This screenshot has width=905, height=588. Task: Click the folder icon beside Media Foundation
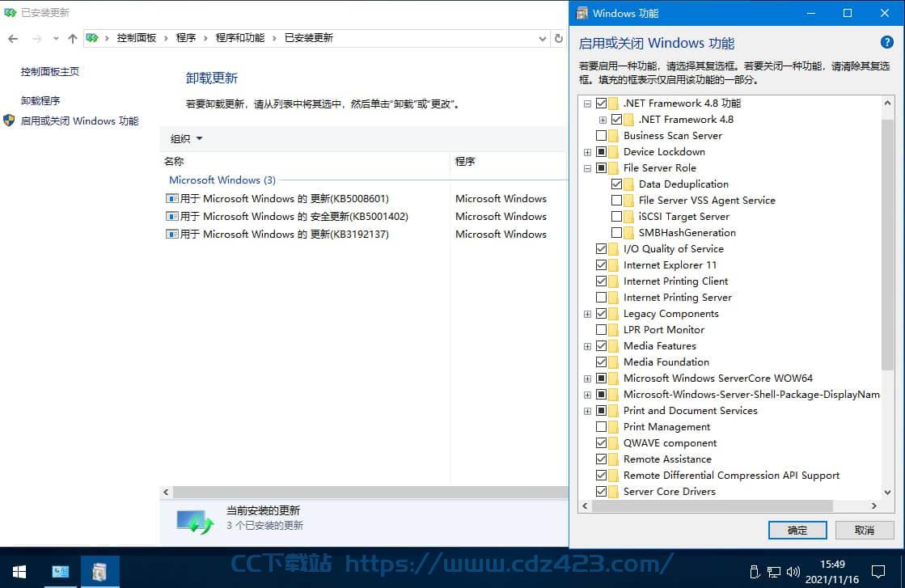coord(613,362)
